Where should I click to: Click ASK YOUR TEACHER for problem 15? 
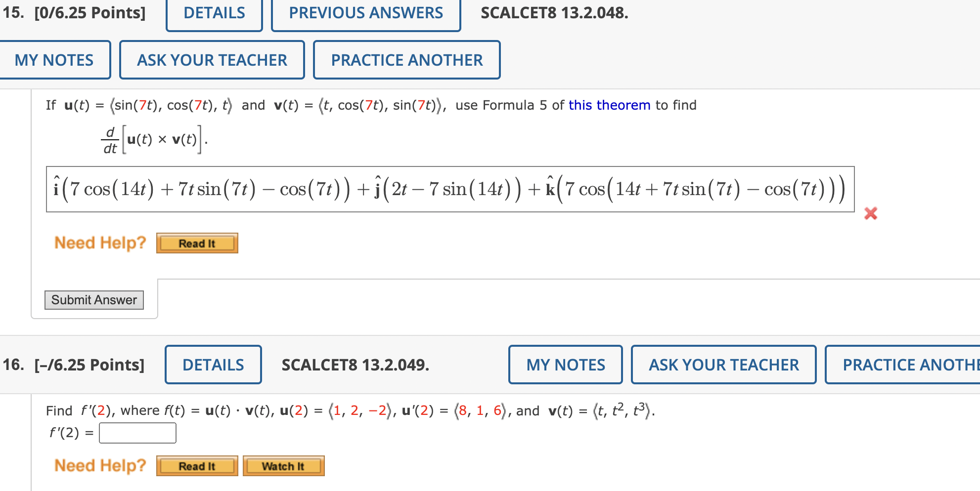pyautogui.click(x=212, y=60)
